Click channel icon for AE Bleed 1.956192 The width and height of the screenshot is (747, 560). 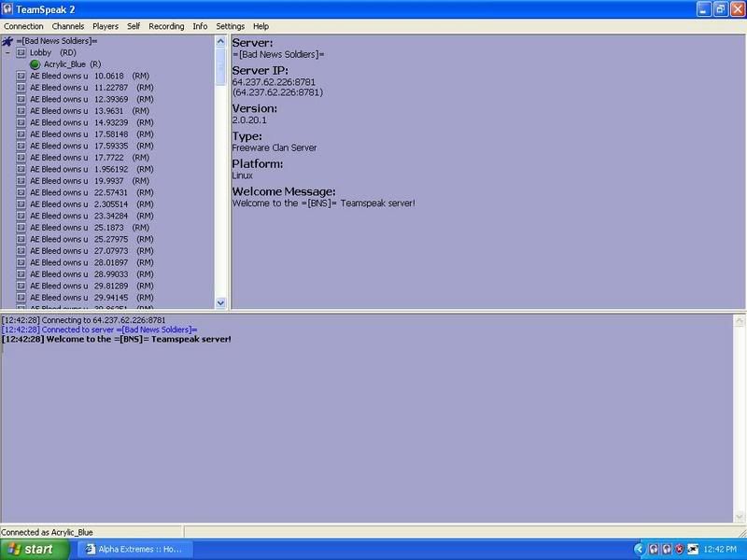point(21,169)
